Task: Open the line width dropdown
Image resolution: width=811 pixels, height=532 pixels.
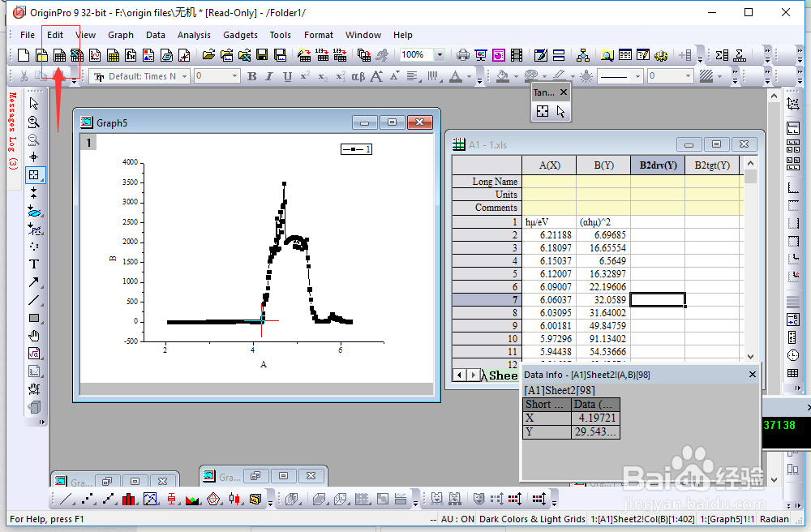Action: (688, 76)
